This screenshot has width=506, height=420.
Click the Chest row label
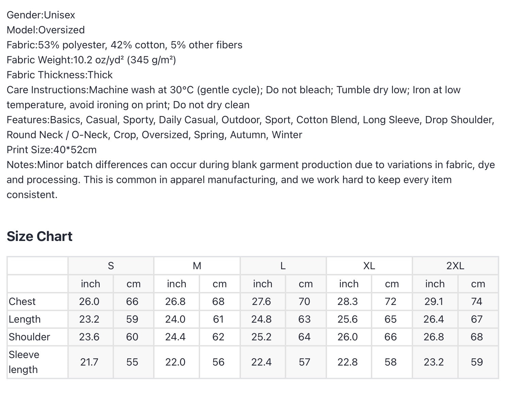coord(22,302)
